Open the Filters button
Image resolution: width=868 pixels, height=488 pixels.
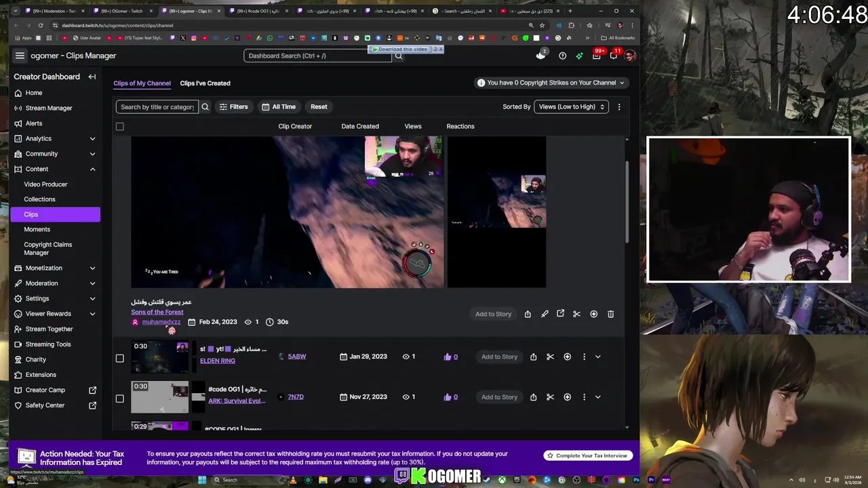[x=233, y=106]
